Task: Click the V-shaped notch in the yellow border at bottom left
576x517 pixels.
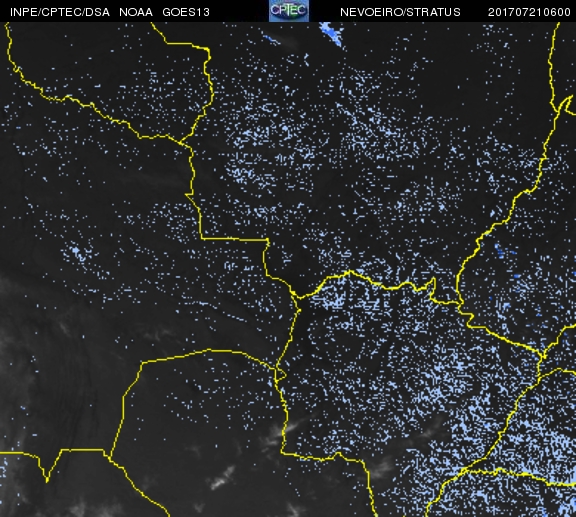Action: [x=47, y=474]
